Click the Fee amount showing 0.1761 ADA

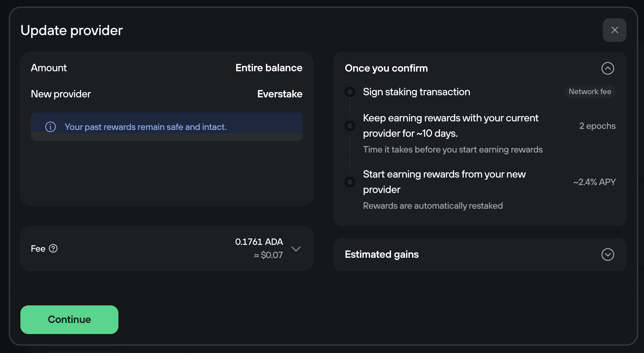click(x=259, y=242)
